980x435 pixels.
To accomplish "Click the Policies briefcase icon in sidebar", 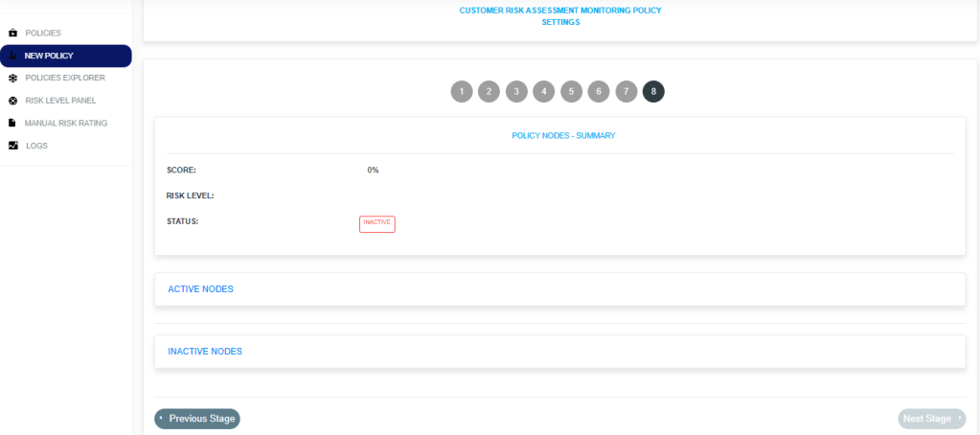I will point(12,34).
